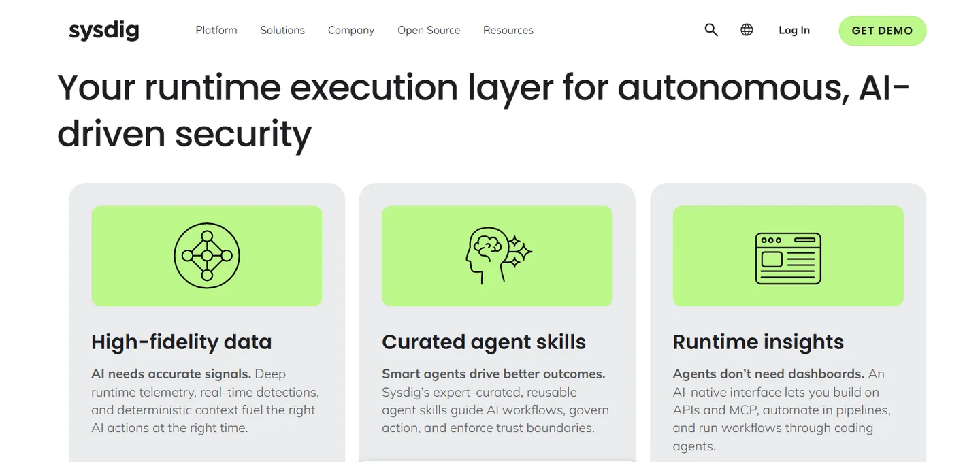Click the GET DEMO button

882,31
